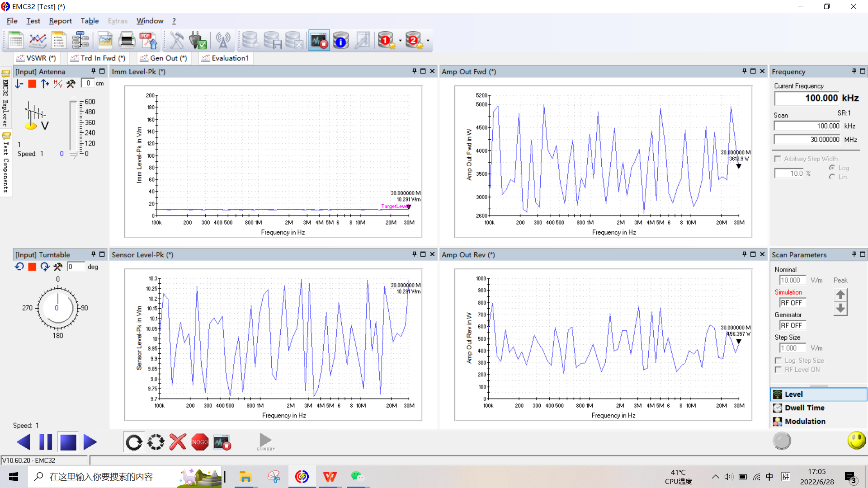Click turntable red stop square
The height and width of the screenshot is (488, 868).
[32, 267]
